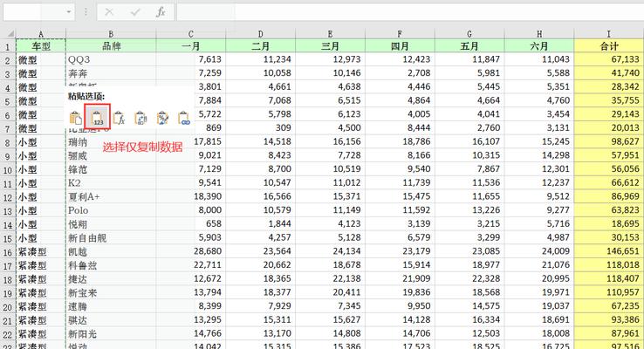This screenshot has width=644, height=349.
Task: Select row 2 header
Action: click(8, 60)
